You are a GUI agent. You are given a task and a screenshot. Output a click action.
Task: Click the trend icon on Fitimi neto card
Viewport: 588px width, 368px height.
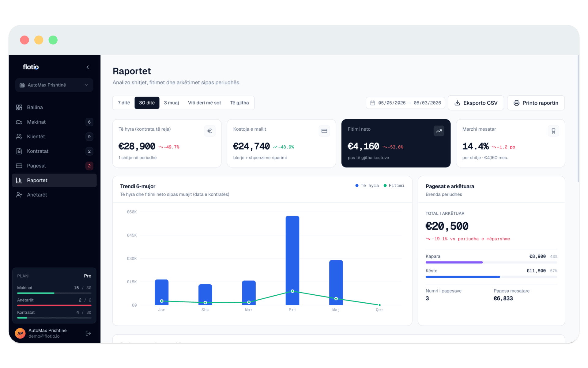(x=439, y=131)
